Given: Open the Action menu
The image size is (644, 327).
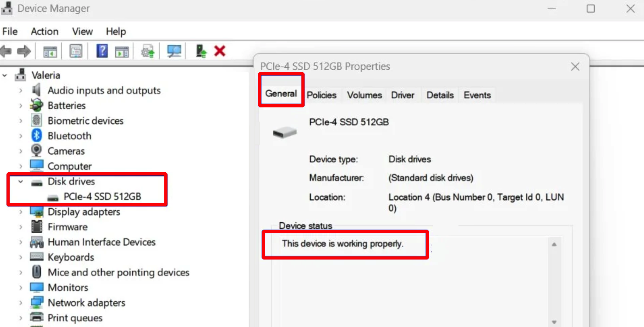Looking at the screenshot, I should (x=44, y=31).
